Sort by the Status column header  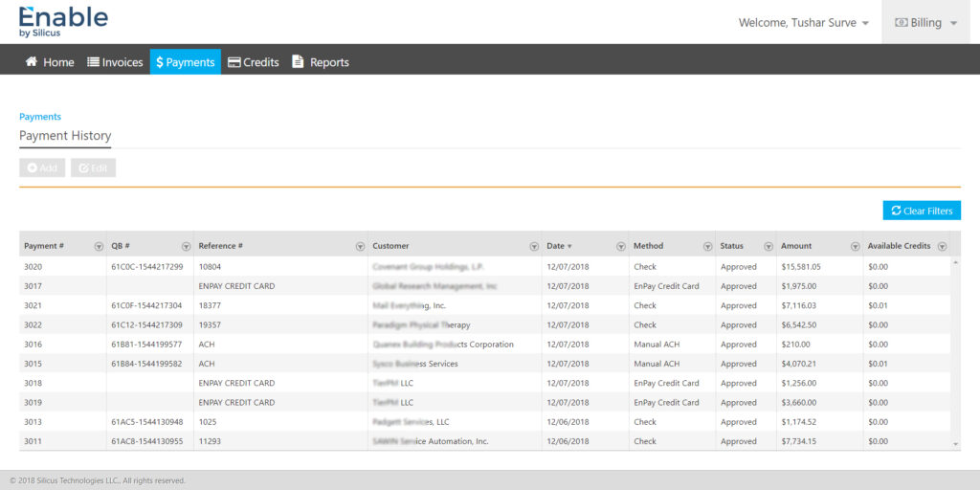732,246
